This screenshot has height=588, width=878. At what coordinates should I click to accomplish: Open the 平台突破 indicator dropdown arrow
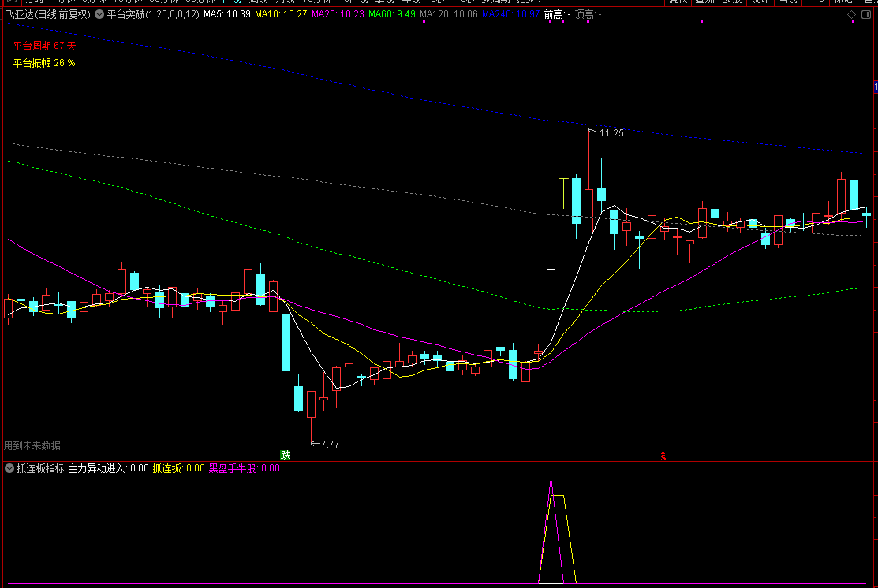[x=99, y=14]
